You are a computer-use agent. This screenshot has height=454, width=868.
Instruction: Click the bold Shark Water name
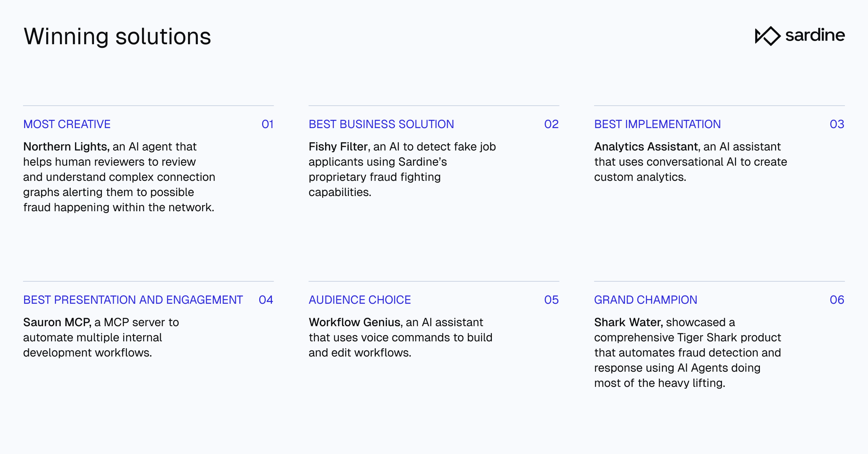click(628, 322)
